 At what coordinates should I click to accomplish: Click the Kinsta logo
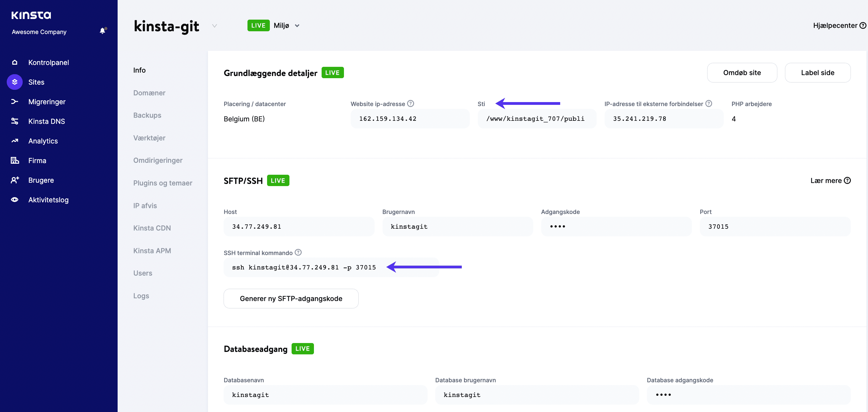pos(31,15)
